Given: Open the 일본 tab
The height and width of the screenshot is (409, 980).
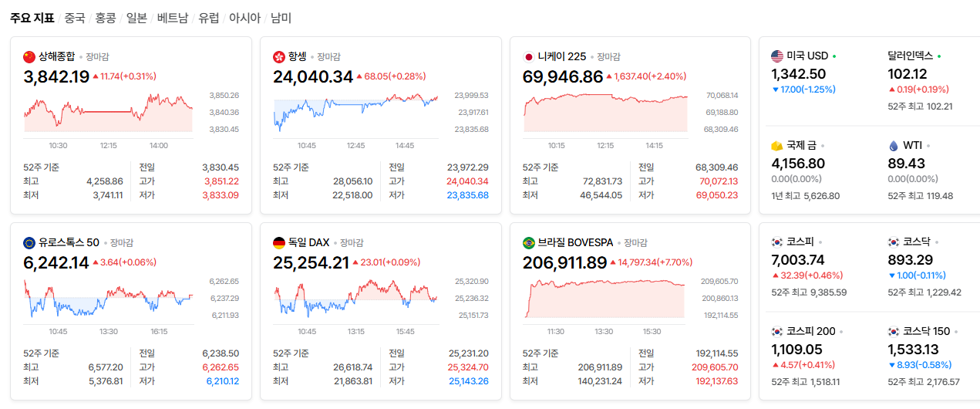Looking at the screenshot, I should [x=136, y=18].
